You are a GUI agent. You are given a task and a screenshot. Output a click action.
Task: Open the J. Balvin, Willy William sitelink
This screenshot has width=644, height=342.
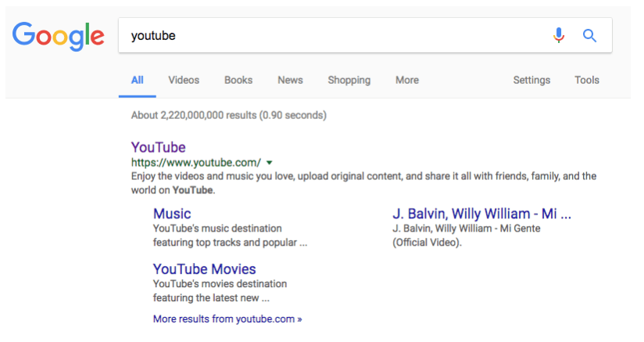pos(481,214)
